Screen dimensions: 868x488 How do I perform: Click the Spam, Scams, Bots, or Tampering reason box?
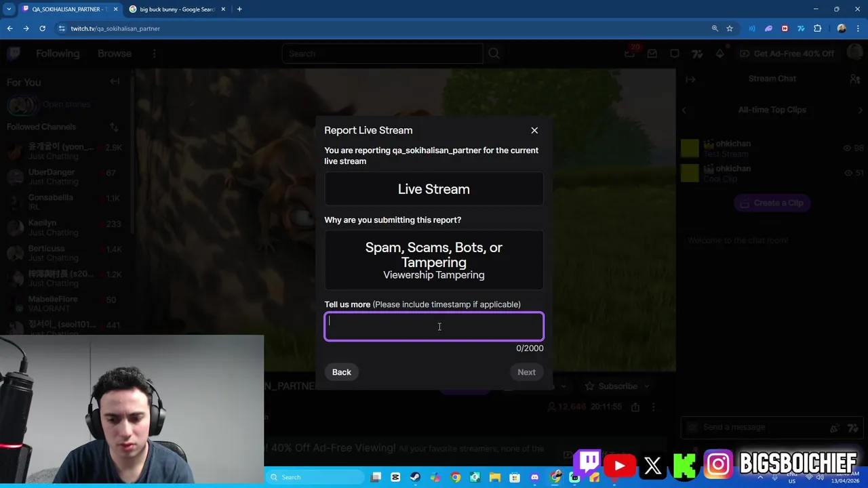[x=434, y=260]
